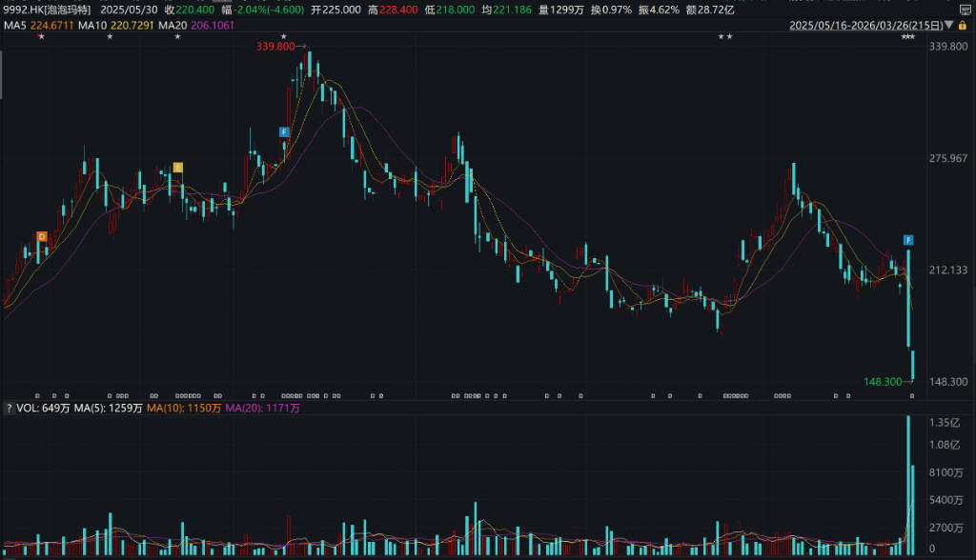The height and width of the screenshot is (560, 976).
Task: Click the tallest volume bar at right
Action: pyautogui.click(x=908, y=486)
